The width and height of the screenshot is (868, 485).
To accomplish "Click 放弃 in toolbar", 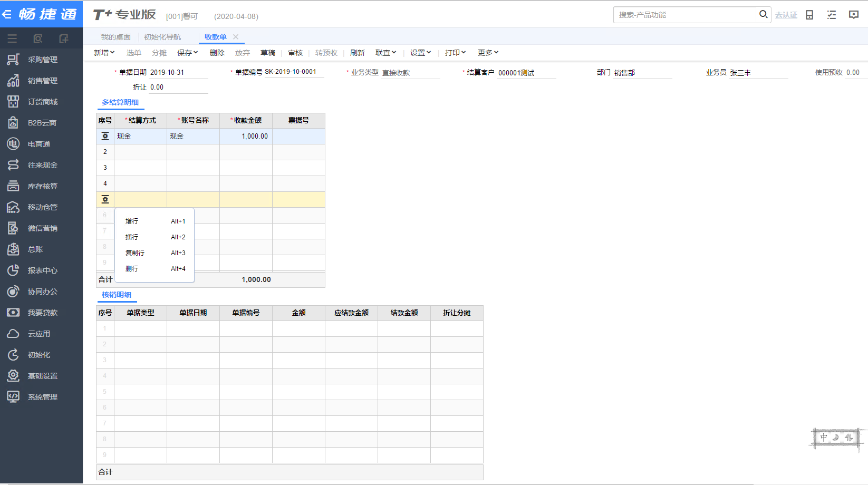I will (243, 53).
